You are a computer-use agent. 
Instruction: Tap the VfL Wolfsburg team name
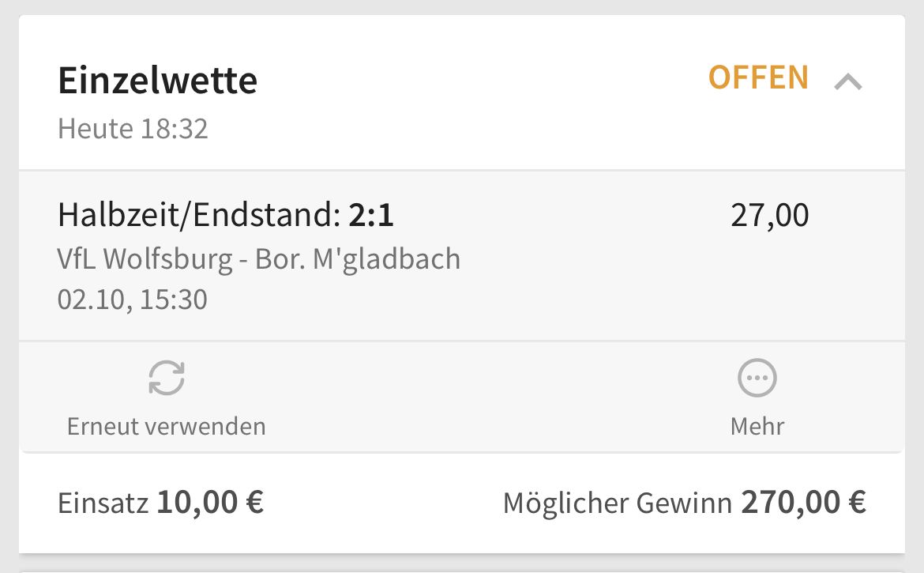click(145, 259)
